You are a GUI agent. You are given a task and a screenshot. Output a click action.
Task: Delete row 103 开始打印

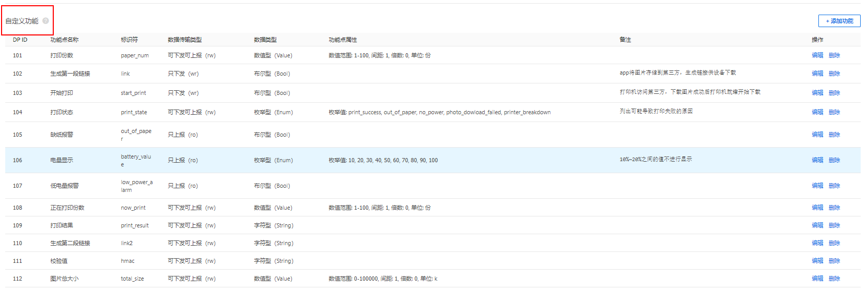pyautogui.click(x=834, y=93)
